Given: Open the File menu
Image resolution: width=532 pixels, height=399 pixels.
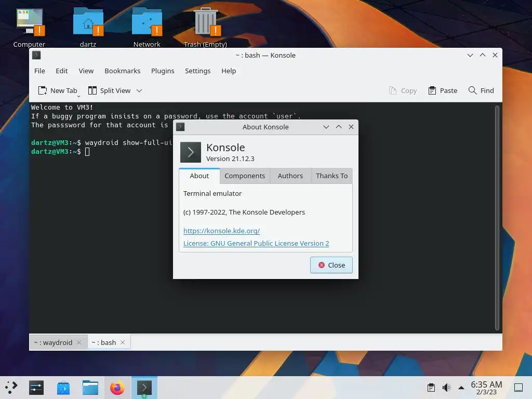Looking at the screenshot, I should (x=39, y=71).
